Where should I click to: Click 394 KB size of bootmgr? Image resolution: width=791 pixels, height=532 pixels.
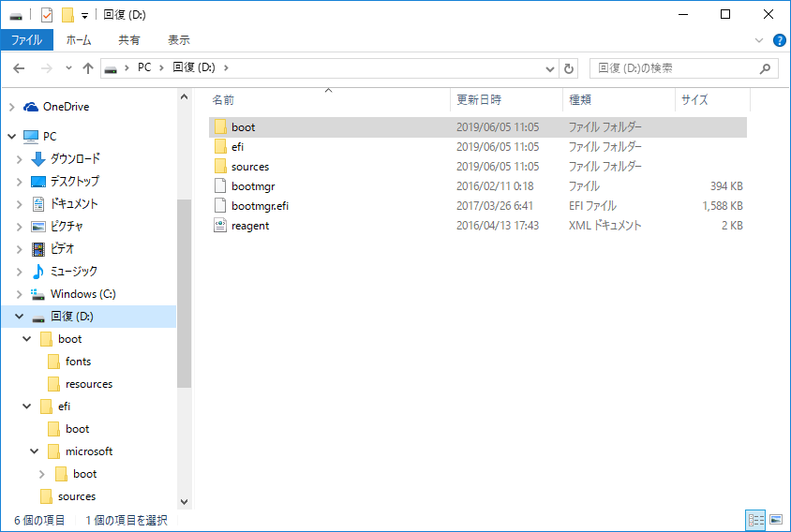726,186
